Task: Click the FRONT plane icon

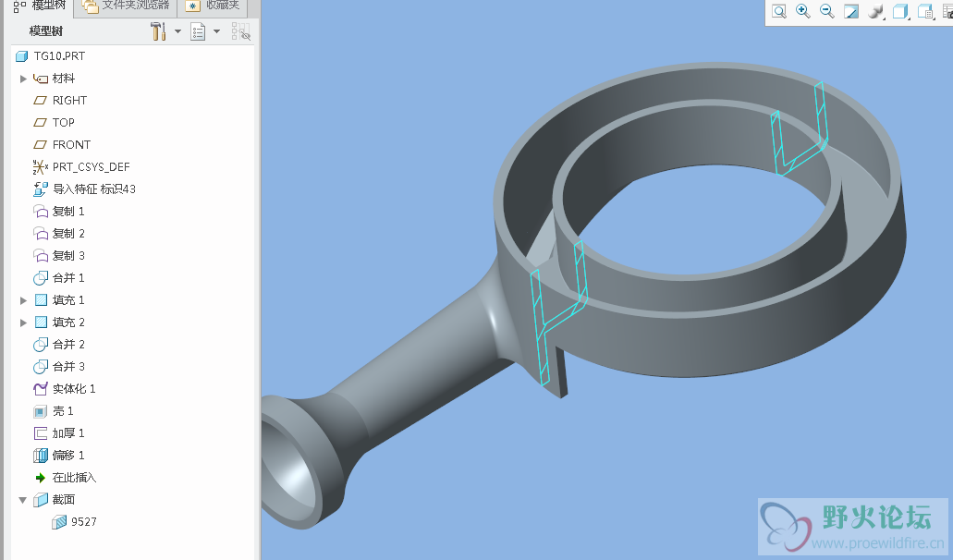Action: (40, 144)
